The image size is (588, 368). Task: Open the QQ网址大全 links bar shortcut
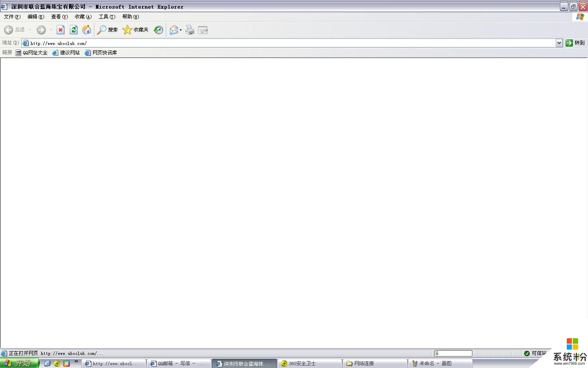(x=32, y=53)
